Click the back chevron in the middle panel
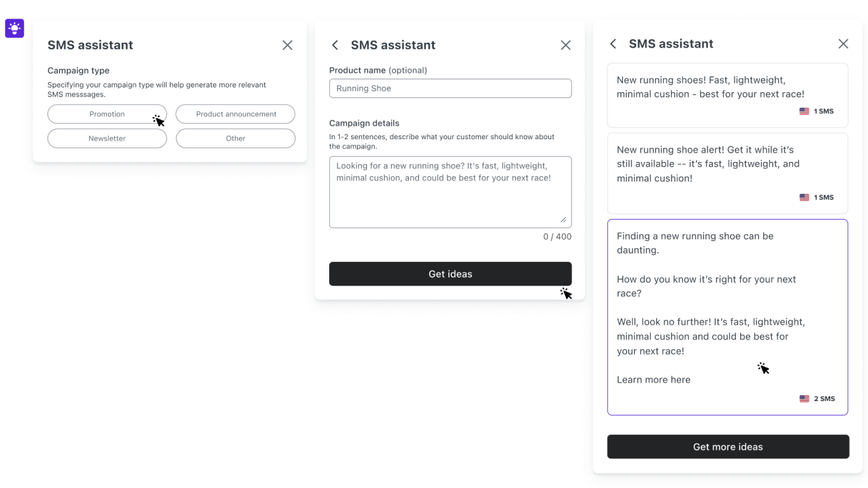This screenshot has height=488, width=868. [335, 45]
